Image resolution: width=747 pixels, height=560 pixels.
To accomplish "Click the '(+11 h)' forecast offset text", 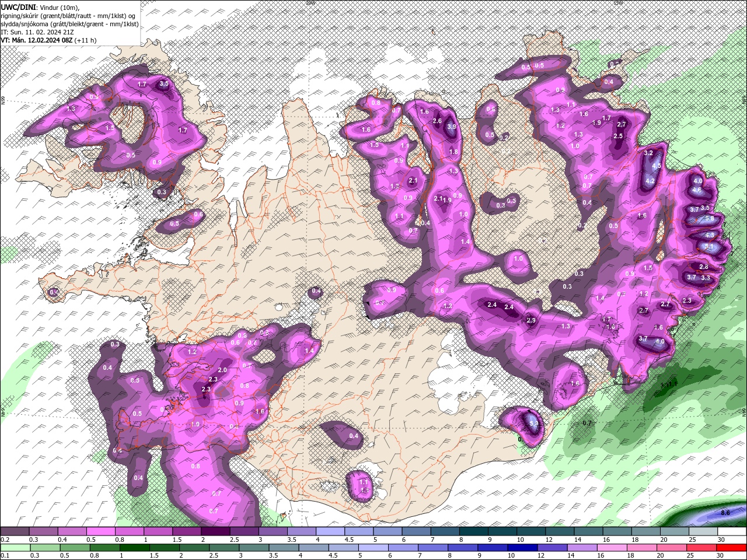I will 86,40.
